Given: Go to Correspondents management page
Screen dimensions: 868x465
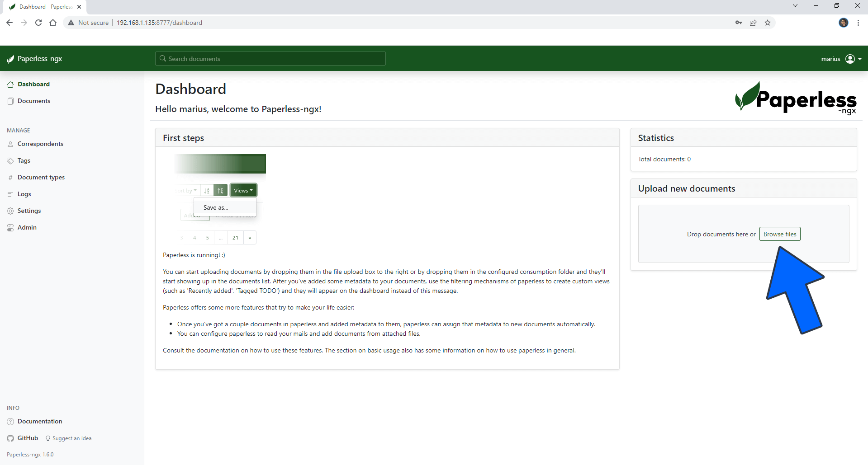Looking at the screenshot, I should pyautogui.click(x=40, y=144).
